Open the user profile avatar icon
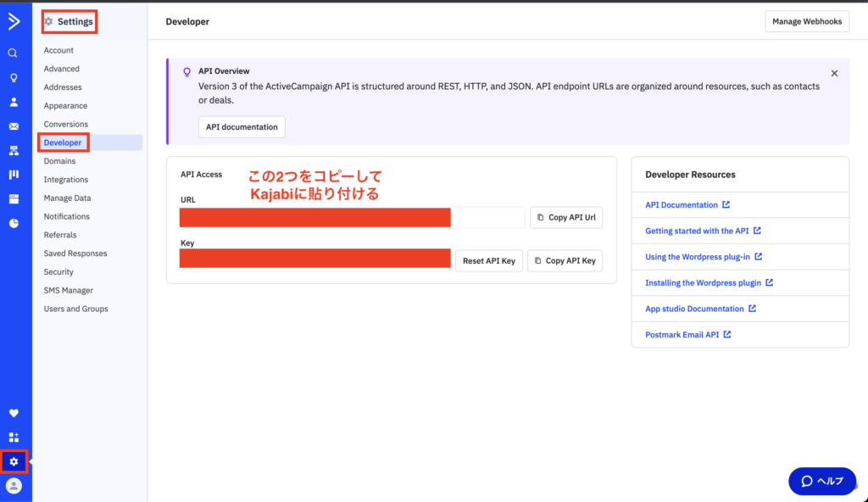This screenshot has height=502, width=868. tap(14, 486)
